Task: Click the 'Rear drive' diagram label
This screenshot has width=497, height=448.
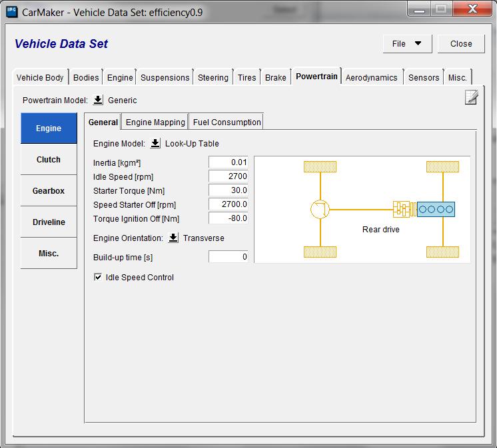Action: [x=380, y=229]
